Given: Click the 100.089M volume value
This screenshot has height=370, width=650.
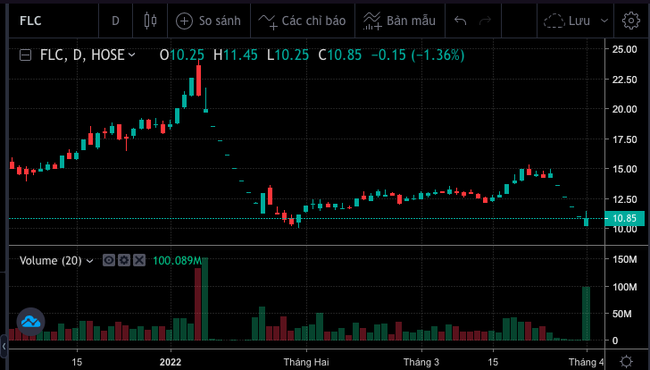Looking at the screenshot, I should (x=177, y=261).
